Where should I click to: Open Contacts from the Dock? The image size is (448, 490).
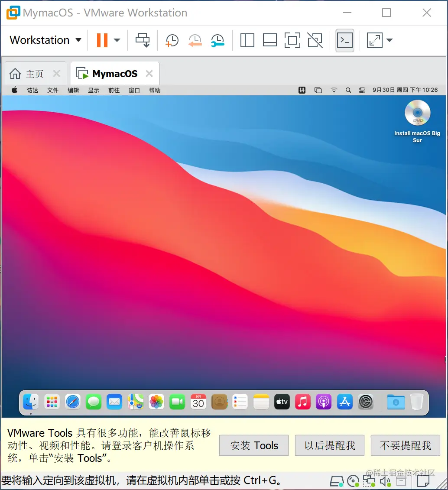click(x=219, y=402)
